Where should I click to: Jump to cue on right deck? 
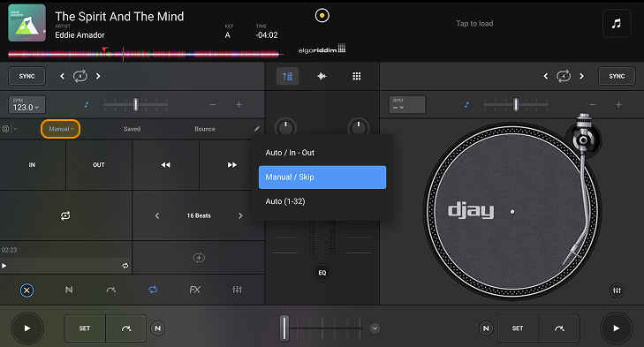click(x=559, y=328)
